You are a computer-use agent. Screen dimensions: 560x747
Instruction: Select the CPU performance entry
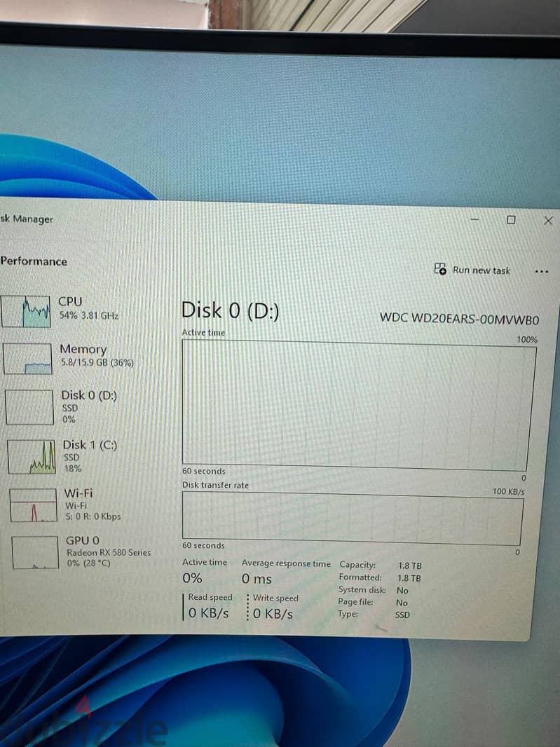tap(62, 310)
